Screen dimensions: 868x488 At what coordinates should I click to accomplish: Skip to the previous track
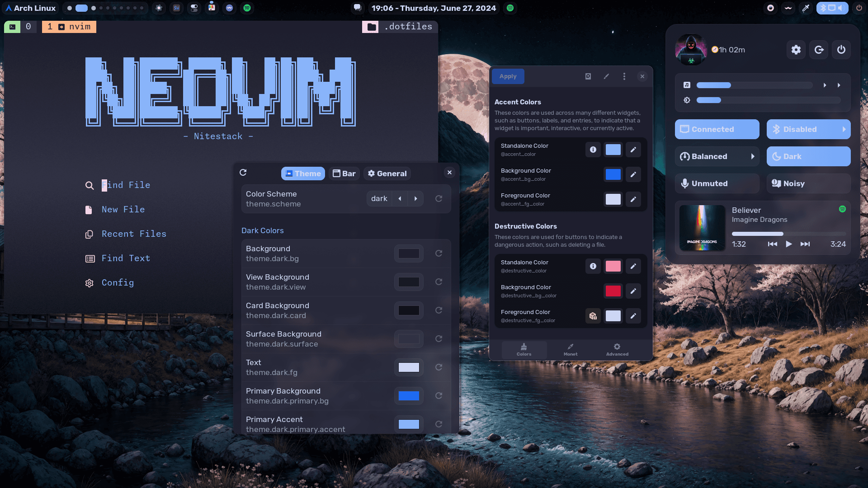(x=773, y=244)
